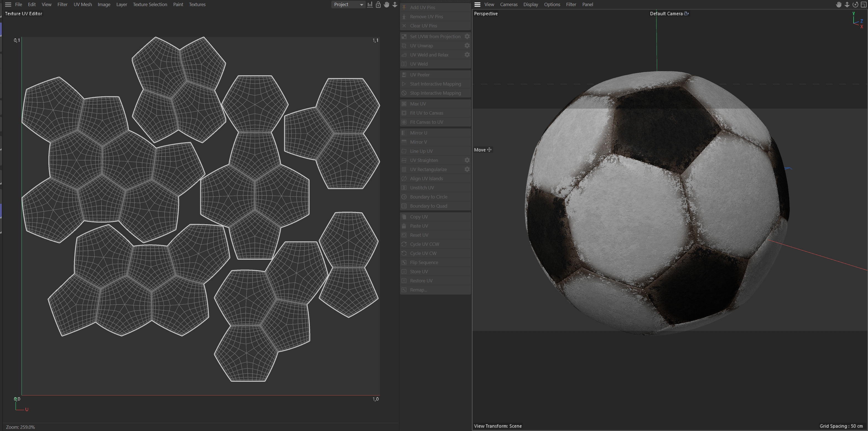This screenshot has height=431, width=868.
Task: Open Set UVW from Projection gear
Action: click(x=467, y=37)
